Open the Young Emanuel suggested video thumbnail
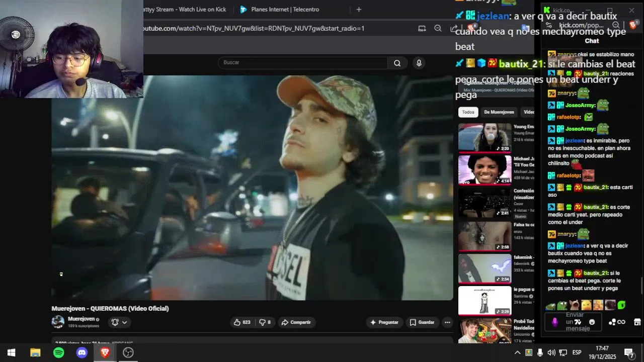This screenshot has height=362, width=644. (485, 137)
